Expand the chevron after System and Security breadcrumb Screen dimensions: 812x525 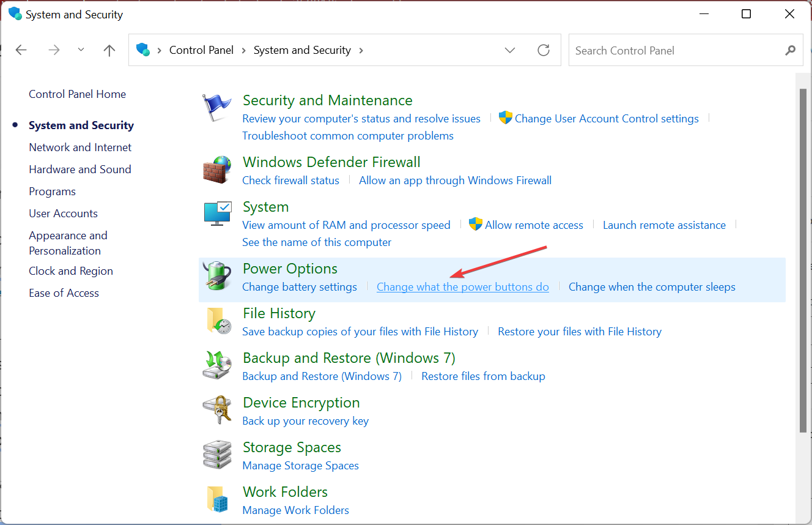(361, 50)
